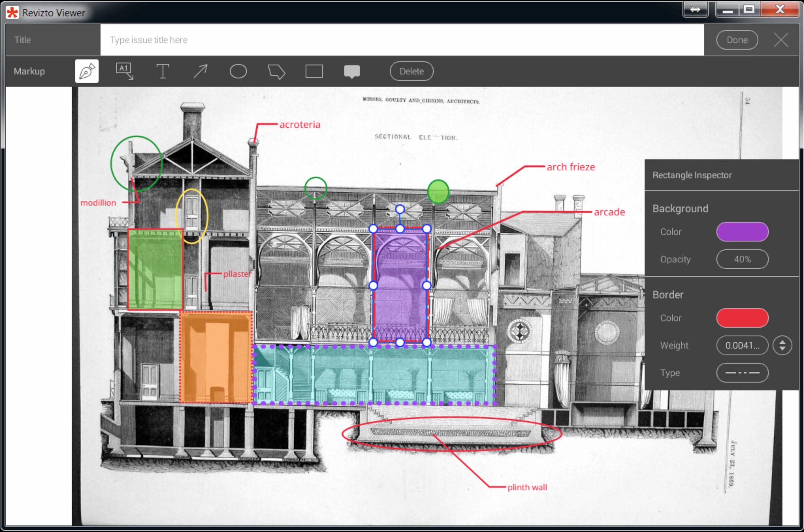Click Delete to remove selected markup

(x=411, y=71)
